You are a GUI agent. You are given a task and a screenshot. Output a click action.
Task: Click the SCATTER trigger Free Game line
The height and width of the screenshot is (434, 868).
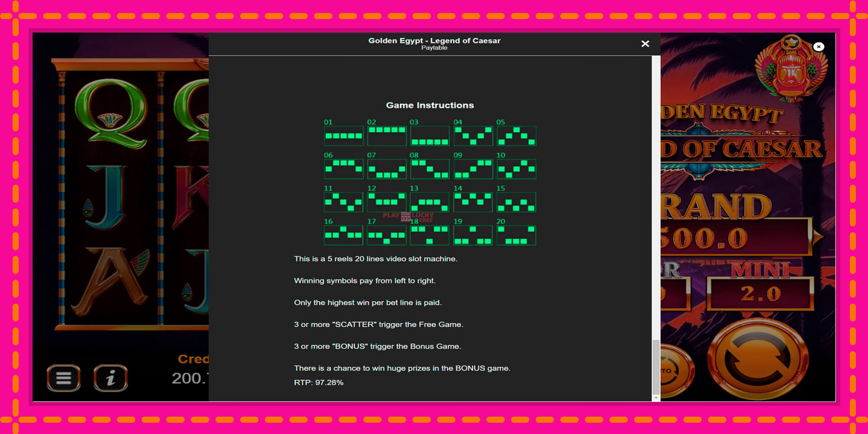[378, 325]
